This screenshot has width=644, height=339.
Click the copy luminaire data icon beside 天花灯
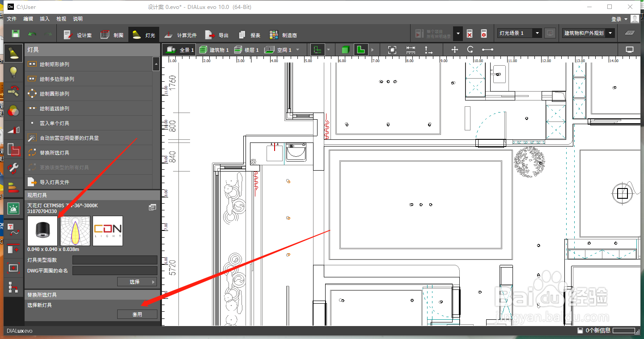[x=153, y=207]
